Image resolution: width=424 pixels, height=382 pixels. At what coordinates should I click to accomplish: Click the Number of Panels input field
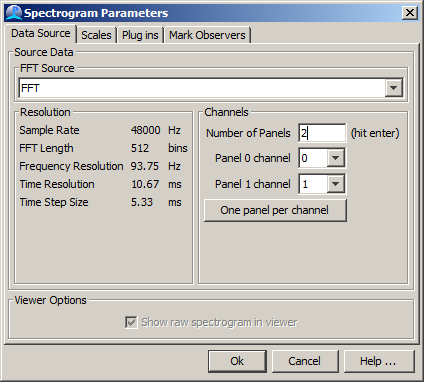pyautogui.click(x=322, y=133)
